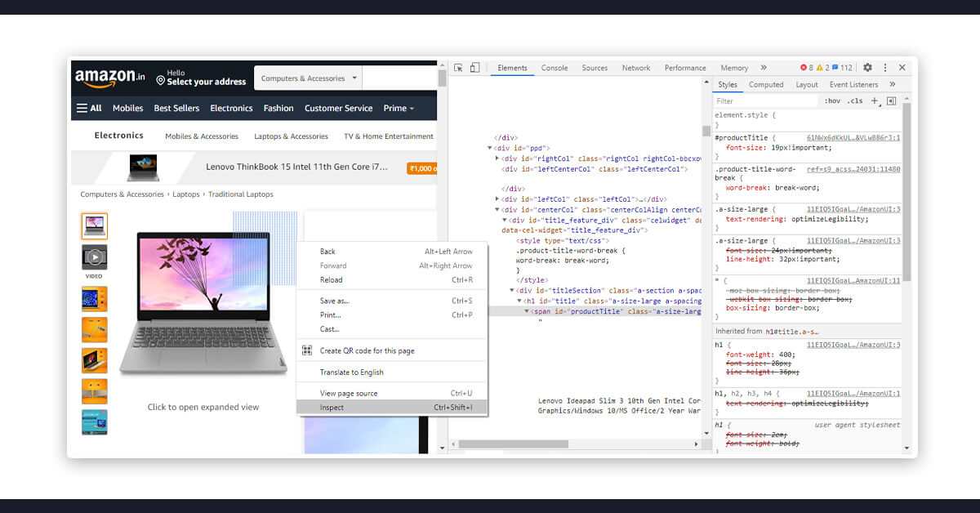Select the Elements tab
The height and width of the screenshot is (513, 980).
coord(512,68)
